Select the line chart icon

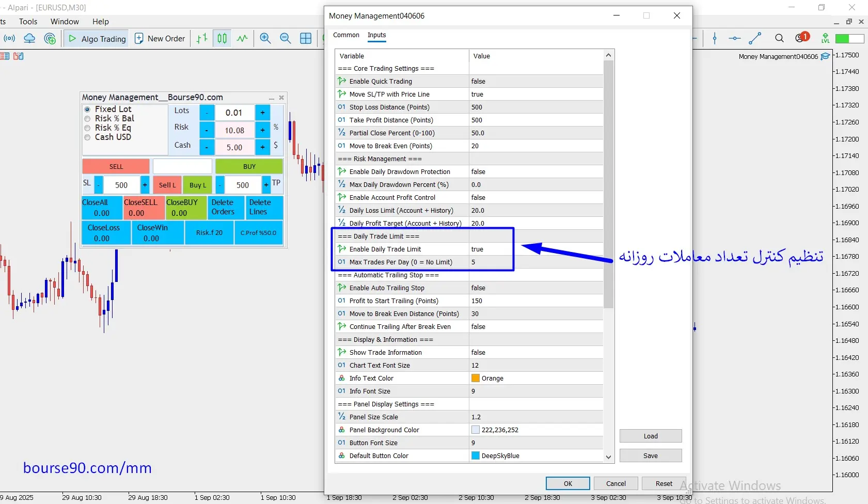[x=242, y=38]
